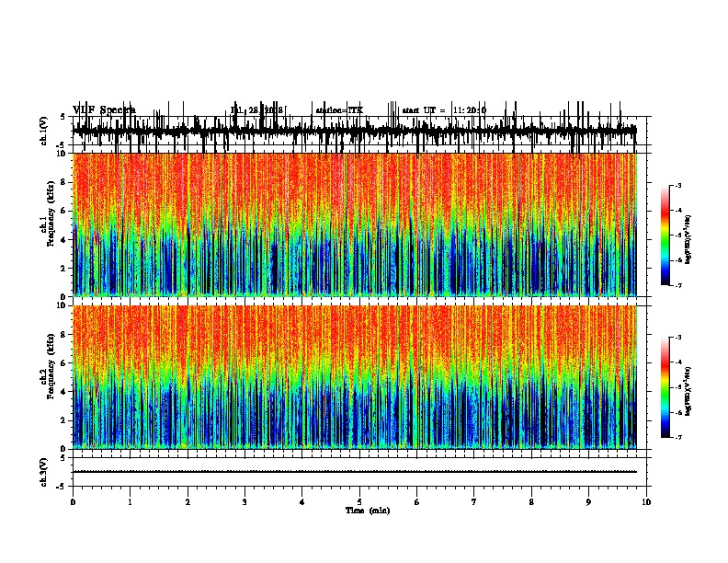Click the log(PSD) label beside ch.1 color bar
The height and width of the screenshot is (563, 728).
pyautogui.click(x=688, y=240)
